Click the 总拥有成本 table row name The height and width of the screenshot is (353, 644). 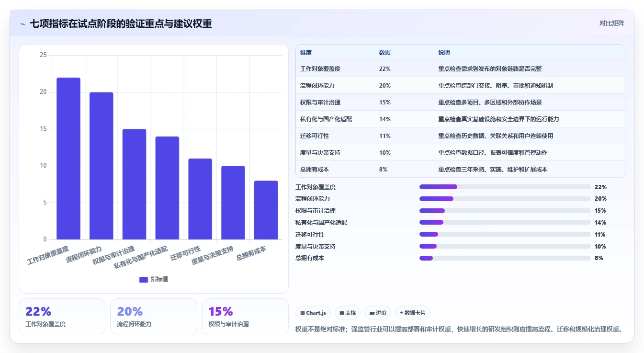click(315, 170)
